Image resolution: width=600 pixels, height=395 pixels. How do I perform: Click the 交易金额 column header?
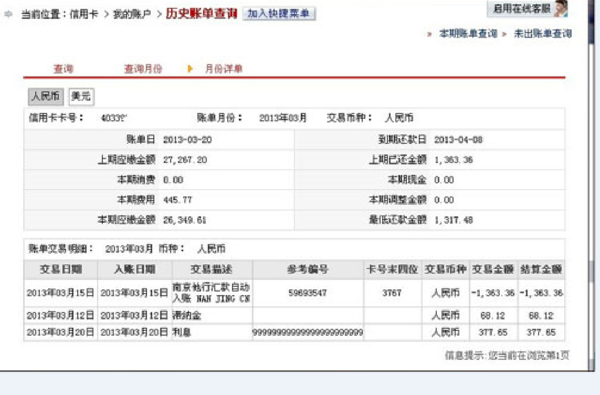click(x=493, y=269)
